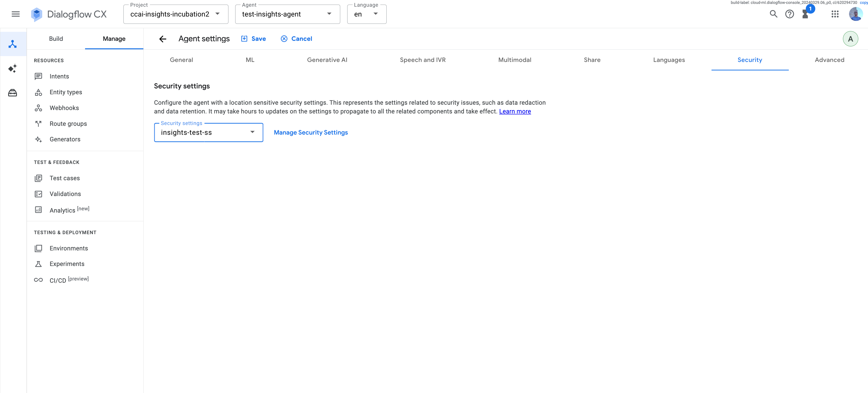Click the Learn more link
The width and height of the screenshot is (868, 393).
click(x=514, y=111)
